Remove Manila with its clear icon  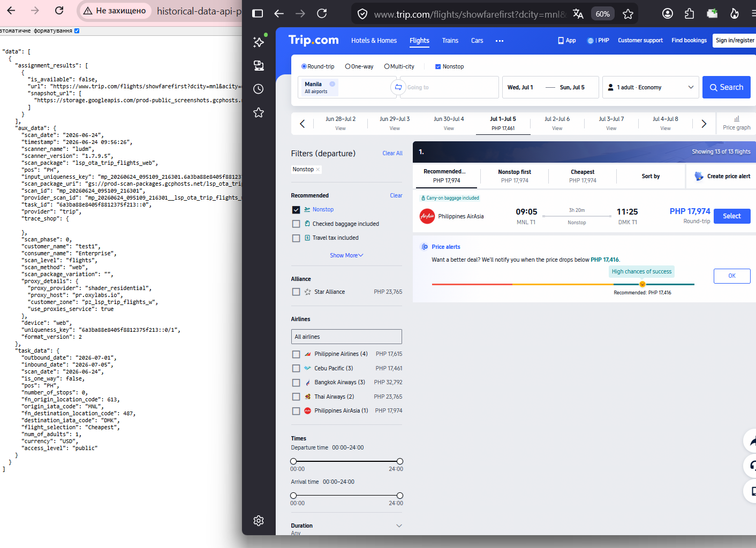point(332,84)
